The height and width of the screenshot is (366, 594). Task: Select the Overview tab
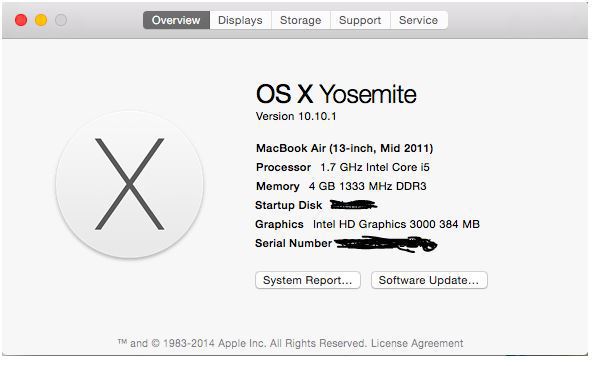176,20
